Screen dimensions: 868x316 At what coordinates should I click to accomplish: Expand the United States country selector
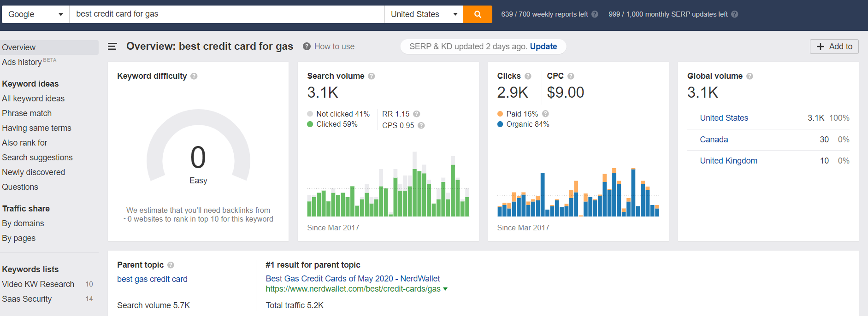[424, 14]
